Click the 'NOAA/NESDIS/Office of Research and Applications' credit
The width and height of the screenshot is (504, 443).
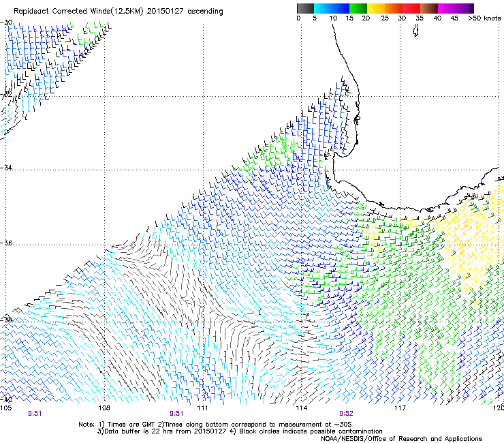[x=401, y=439]
